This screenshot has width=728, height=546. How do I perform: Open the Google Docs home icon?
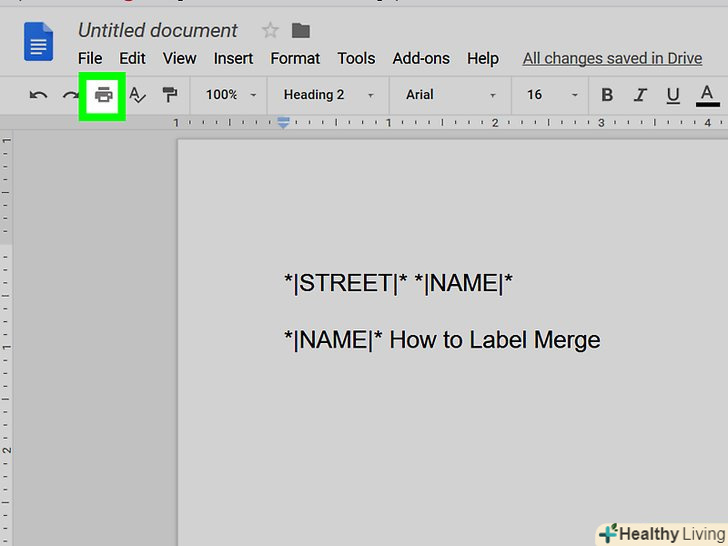click(39, 43)
